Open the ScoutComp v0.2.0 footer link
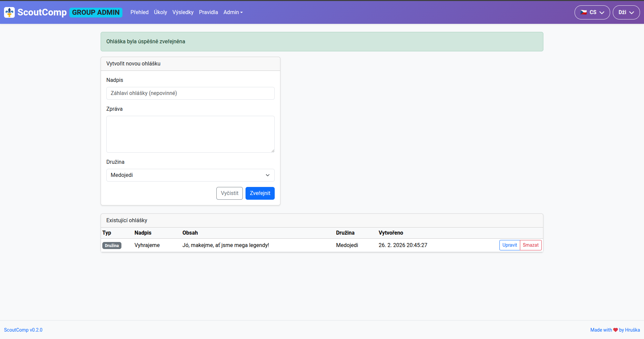The height and width of the screenshot is (339, 644). (x=23, y=330)
